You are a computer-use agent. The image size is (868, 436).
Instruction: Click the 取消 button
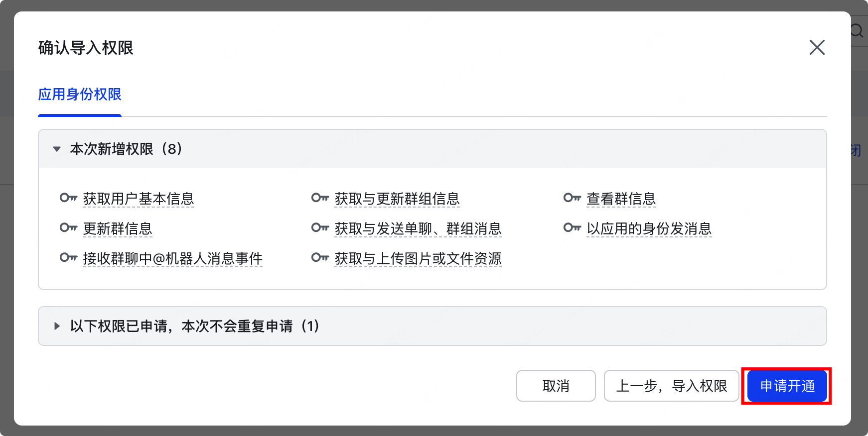point(556,386)
